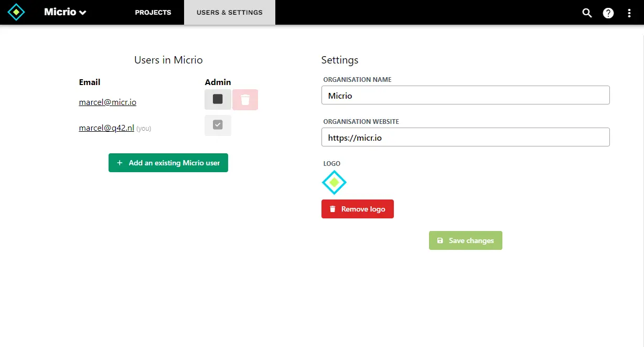Select the Organisation Website input field
Image resolution: width=644 pixels, height=347 pixels.
pyautogui.click(x=465, y=137)
